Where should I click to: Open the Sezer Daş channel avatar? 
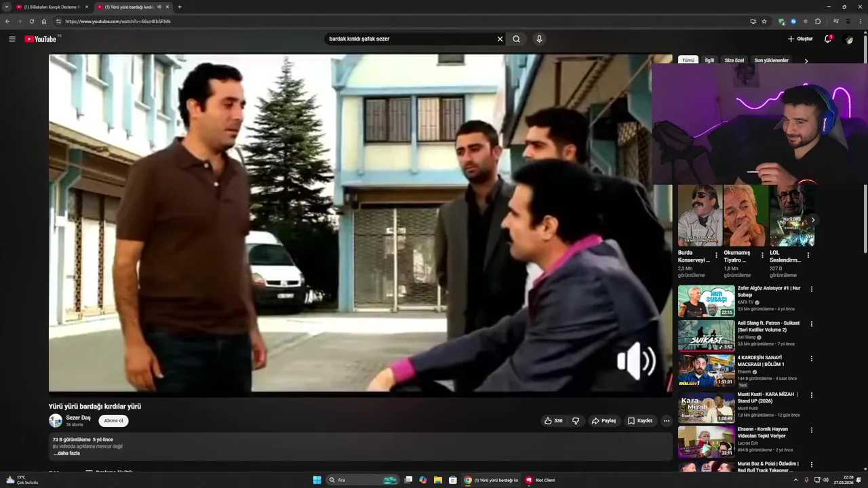(56, 421)
